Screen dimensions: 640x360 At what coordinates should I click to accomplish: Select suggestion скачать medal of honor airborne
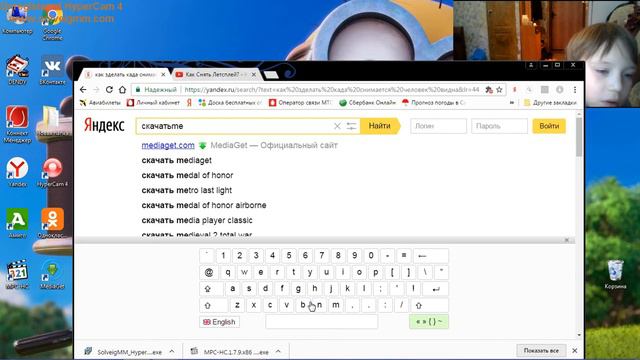[x=204, y=205]
